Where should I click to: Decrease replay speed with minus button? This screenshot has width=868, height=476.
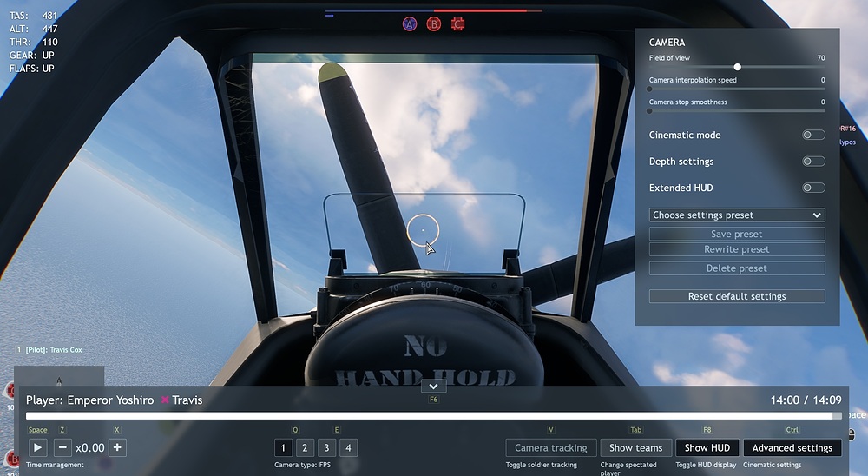[62, 447]
